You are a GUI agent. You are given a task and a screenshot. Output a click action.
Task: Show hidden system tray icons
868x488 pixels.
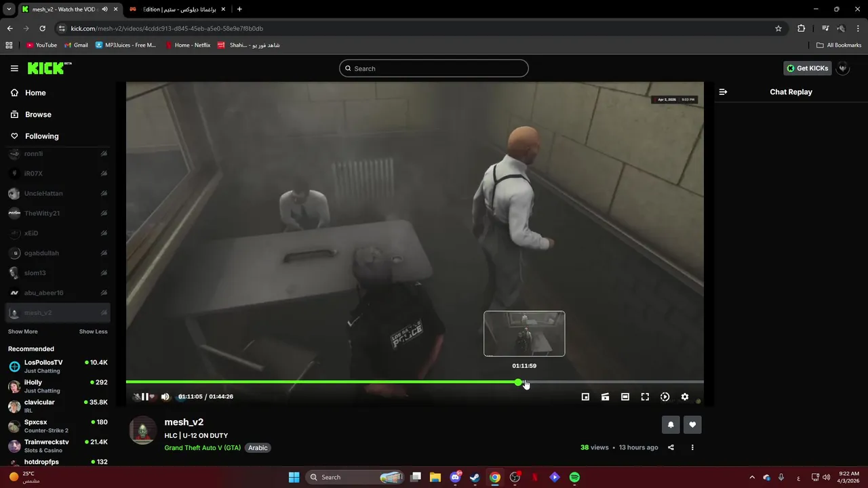(751, 477)
